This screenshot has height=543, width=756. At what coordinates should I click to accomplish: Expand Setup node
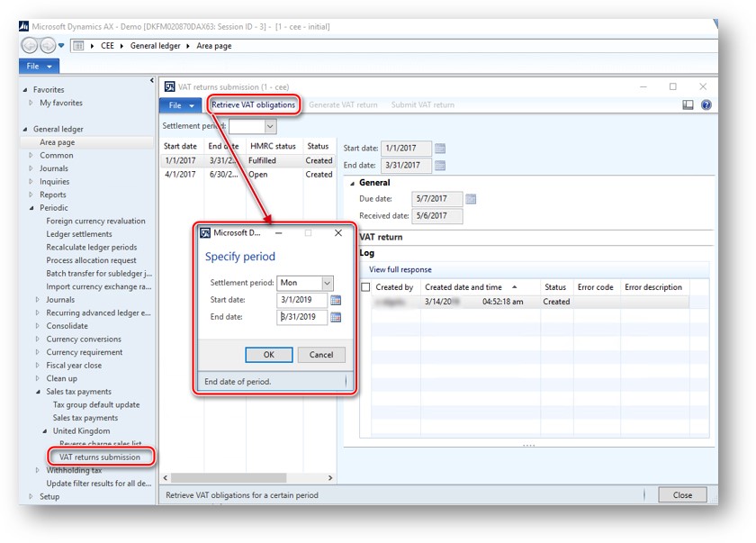[31, 497]
